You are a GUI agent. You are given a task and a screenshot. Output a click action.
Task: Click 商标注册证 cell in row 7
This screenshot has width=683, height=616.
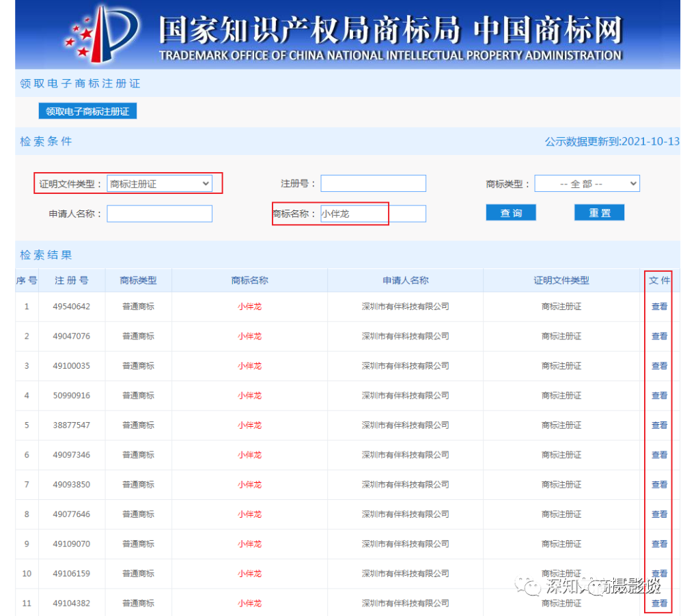coord(561,484)
